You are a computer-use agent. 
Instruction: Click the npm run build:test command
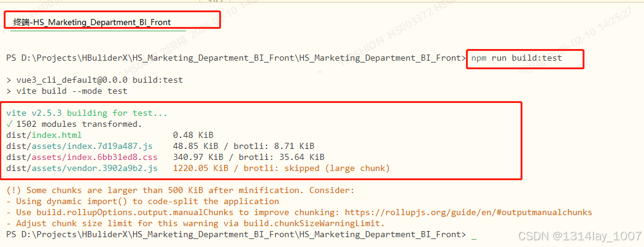(x=516, y=58)
